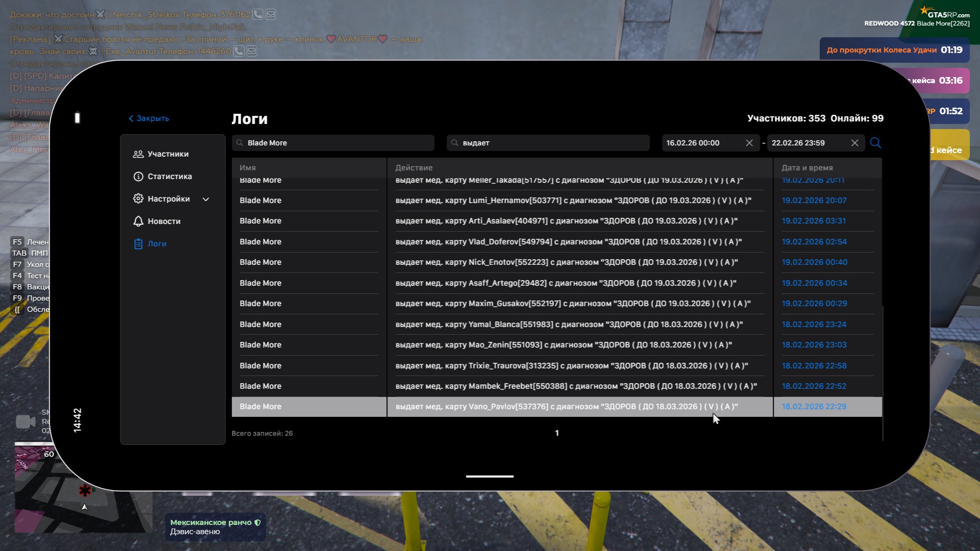Click the logs list vertical scrollbar
980x551 pixels.
click(883, 372)
